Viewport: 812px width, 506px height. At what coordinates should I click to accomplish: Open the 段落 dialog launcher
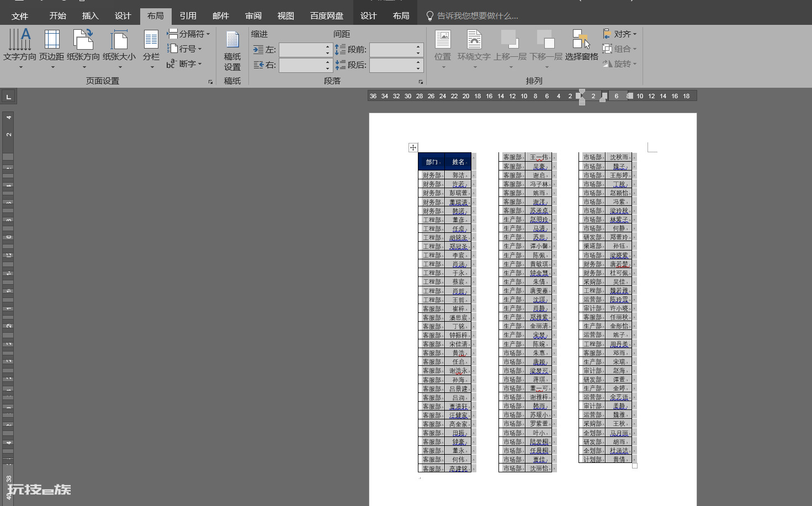(421, 82)
